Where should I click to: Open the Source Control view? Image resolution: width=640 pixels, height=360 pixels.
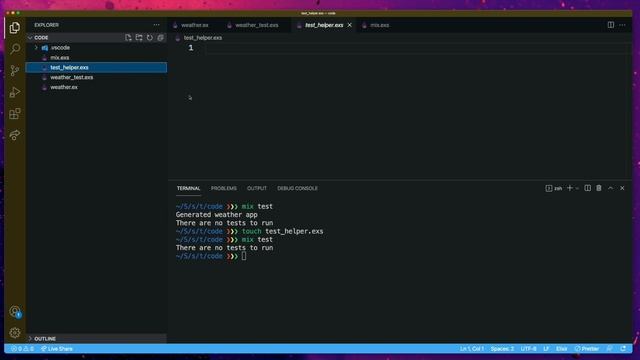(15, 70)
